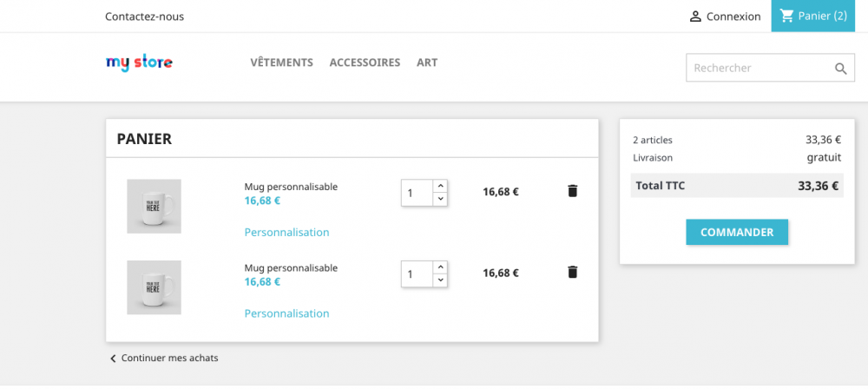The height and width of the screenshot is (389, 868).
Task: Remove the second mug using trash icon
Action: (x=572, y=273)
